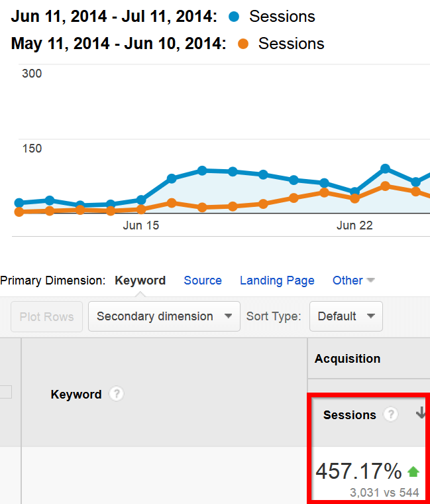Open the Secondary dimension dropdown
Viewport: 430px width, 504px height.
tap(164, 316)
